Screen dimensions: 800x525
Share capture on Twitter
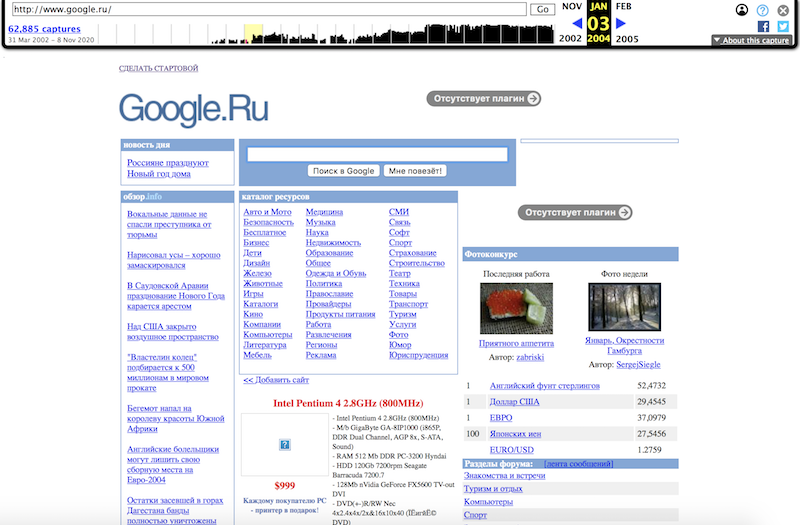tap(783, 27)
